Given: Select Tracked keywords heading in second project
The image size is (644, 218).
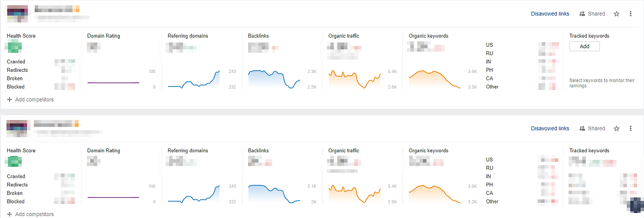Looking at the screenshot, I should 589,151.
